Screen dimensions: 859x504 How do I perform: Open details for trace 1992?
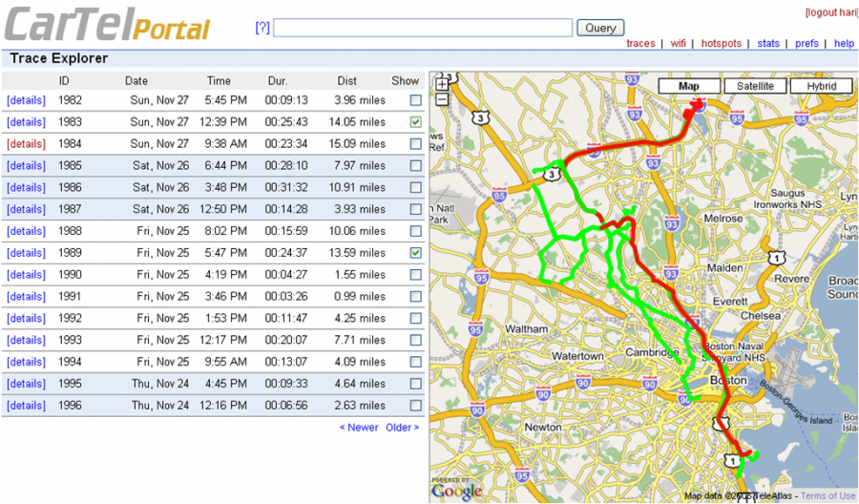tap(27, 318)
